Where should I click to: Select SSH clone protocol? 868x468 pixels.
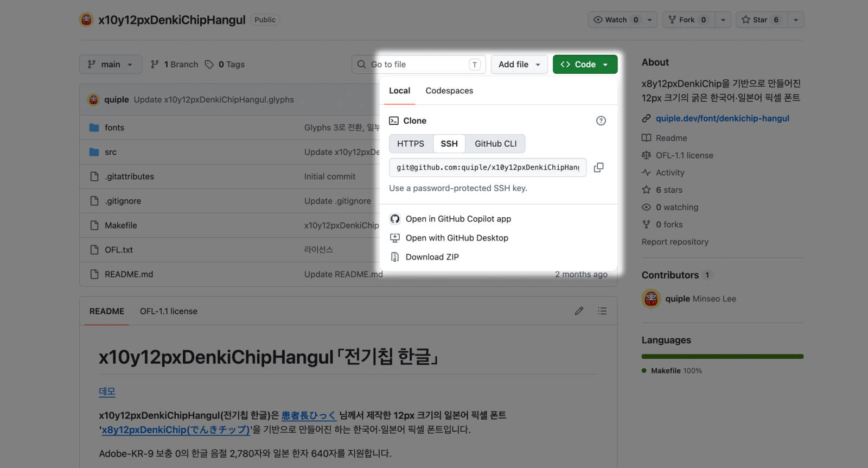click(x=449, y=144)
